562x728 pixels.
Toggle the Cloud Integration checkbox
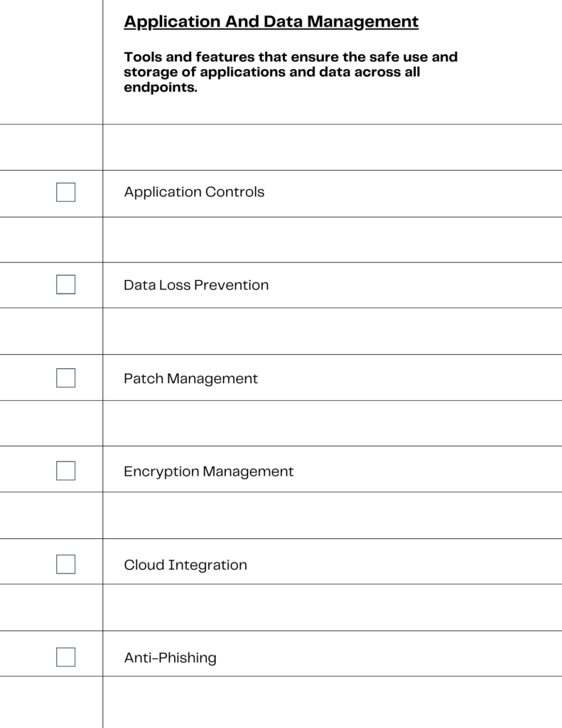[x=66, y=564]
